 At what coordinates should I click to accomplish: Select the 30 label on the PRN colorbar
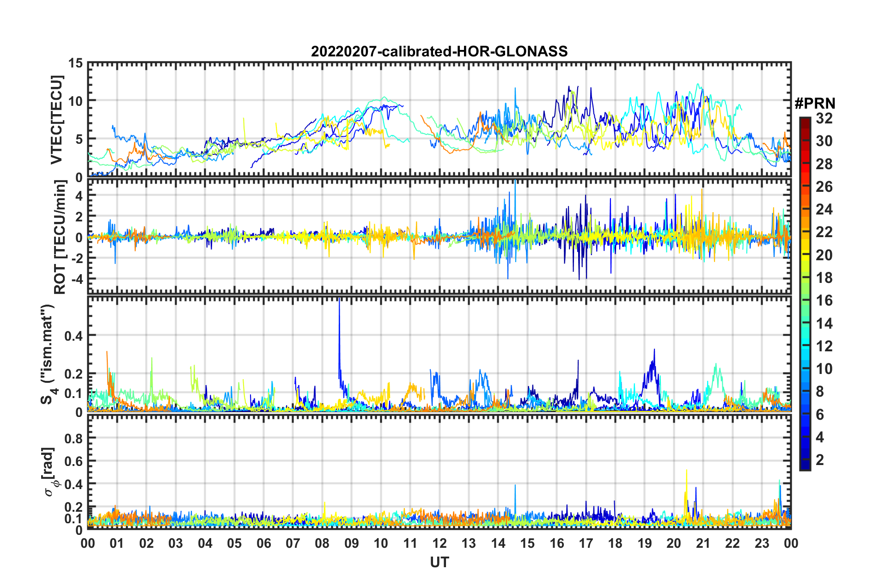coord(824,141)
